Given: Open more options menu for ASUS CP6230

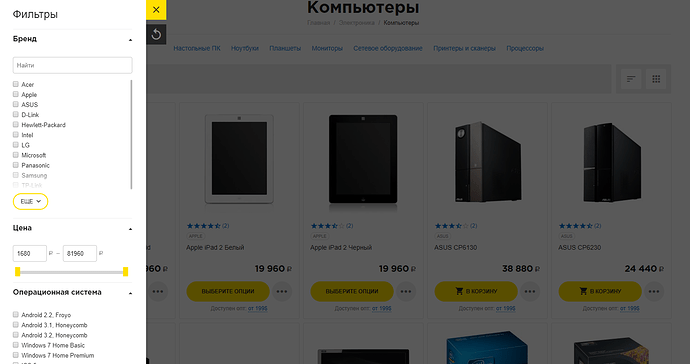Looking at the screenshot, I should [654, 291].
